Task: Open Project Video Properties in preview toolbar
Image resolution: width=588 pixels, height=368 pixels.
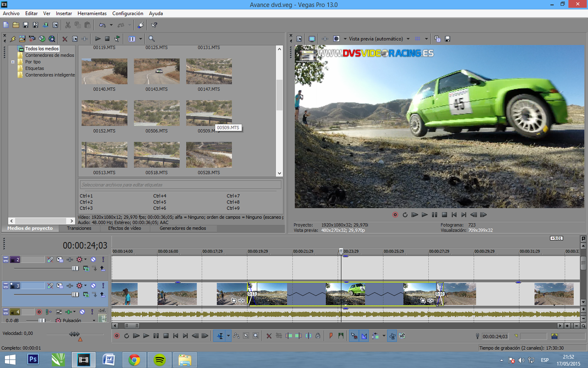Action: [x=299, y=38]
